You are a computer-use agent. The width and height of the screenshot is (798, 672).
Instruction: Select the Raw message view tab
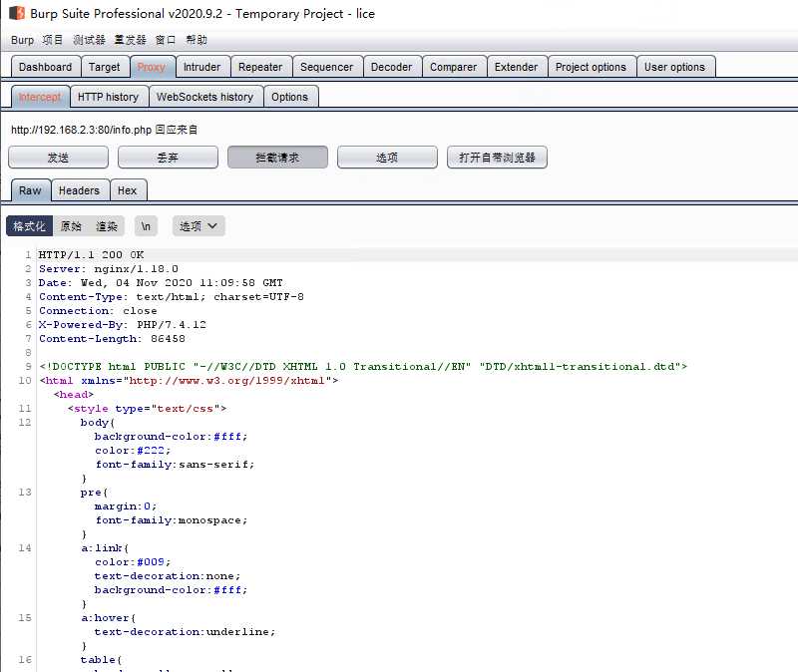(30, 190)
